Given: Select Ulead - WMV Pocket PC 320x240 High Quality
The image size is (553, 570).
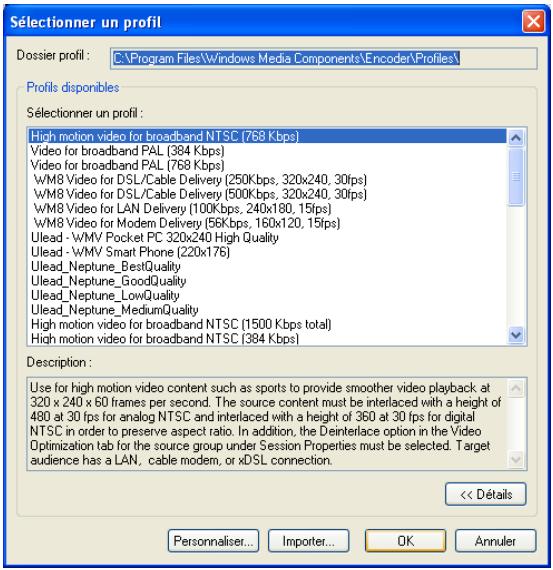Looking at the screenshot, I should 267,238.
